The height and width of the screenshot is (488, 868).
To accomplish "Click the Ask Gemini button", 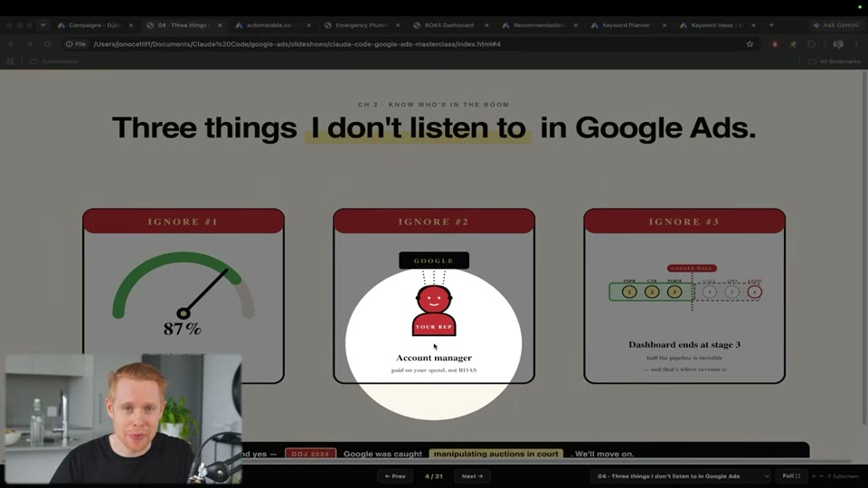I will pos(835,25).
